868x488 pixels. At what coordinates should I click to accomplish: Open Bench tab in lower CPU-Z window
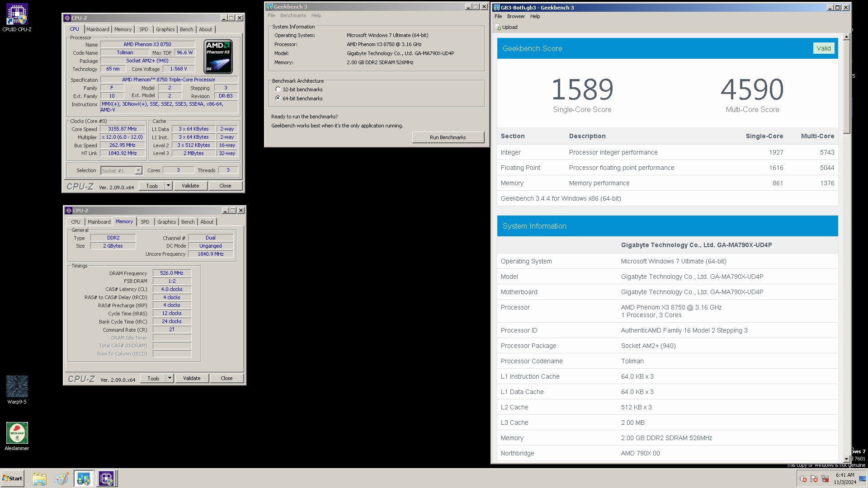click(x=188, y=222)
